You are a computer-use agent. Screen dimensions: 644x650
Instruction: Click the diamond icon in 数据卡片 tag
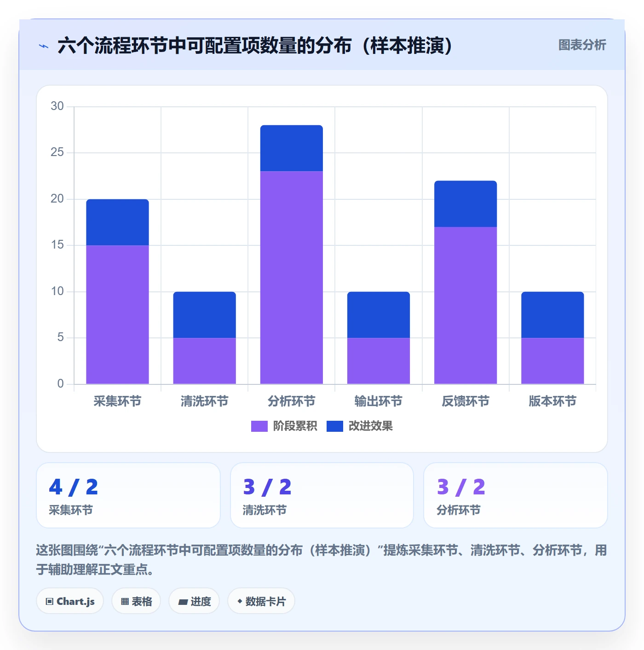pyautogui.click(x=239, y=601)
